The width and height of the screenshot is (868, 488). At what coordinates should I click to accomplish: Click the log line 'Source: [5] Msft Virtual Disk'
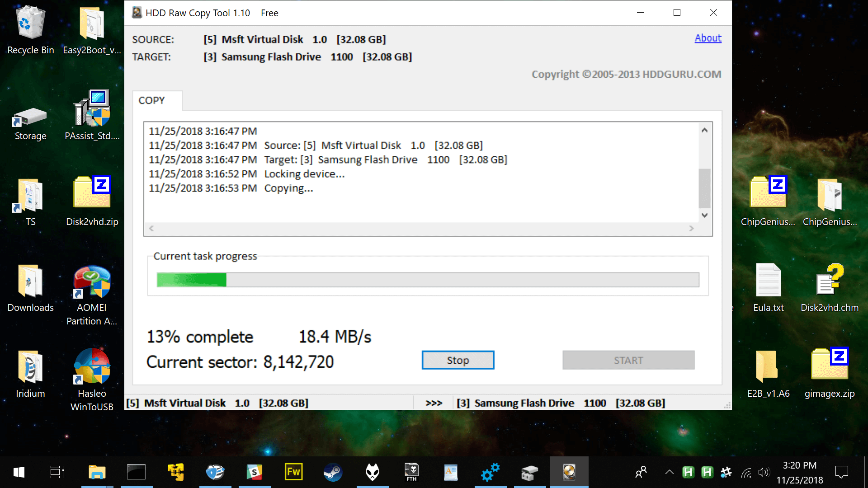[373, 145]
